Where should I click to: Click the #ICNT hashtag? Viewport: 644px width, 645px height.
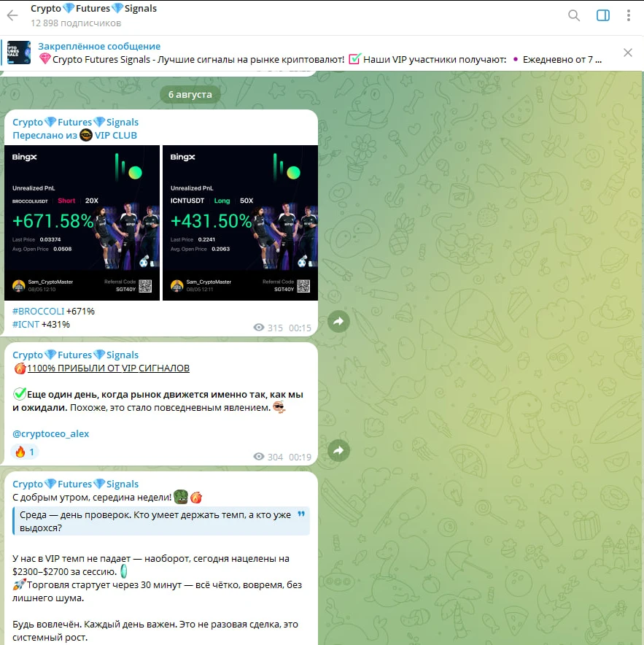(26, 324)
